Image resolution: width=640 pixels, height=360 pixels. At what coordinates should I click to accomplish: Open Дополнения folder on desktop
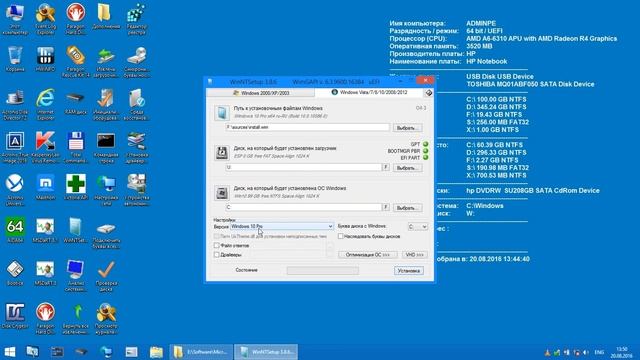106,16
